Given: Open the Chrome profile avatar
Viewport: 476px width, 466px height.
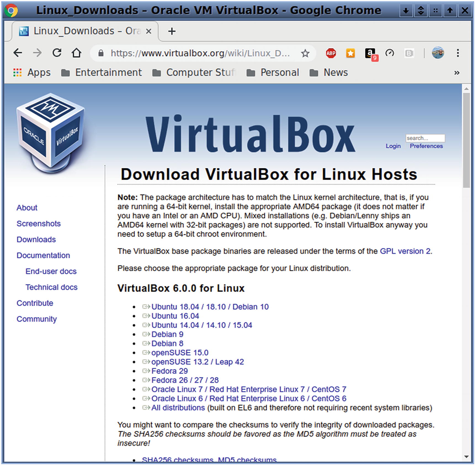Looking at the screenshot, I should 438,53.
